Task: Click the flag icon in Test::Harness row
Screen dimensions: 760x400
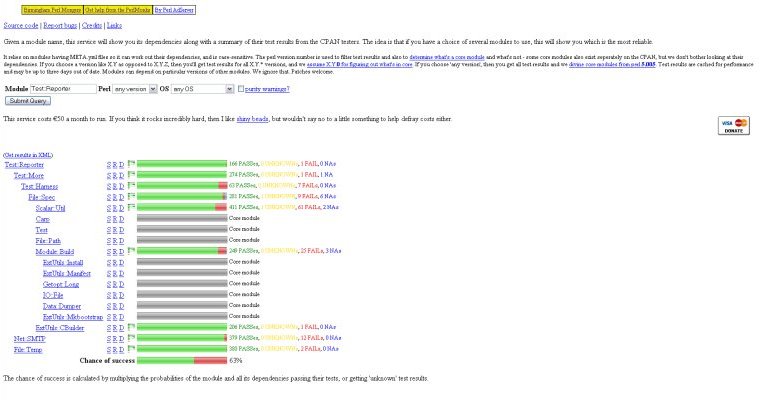Action: pos(131,186)
